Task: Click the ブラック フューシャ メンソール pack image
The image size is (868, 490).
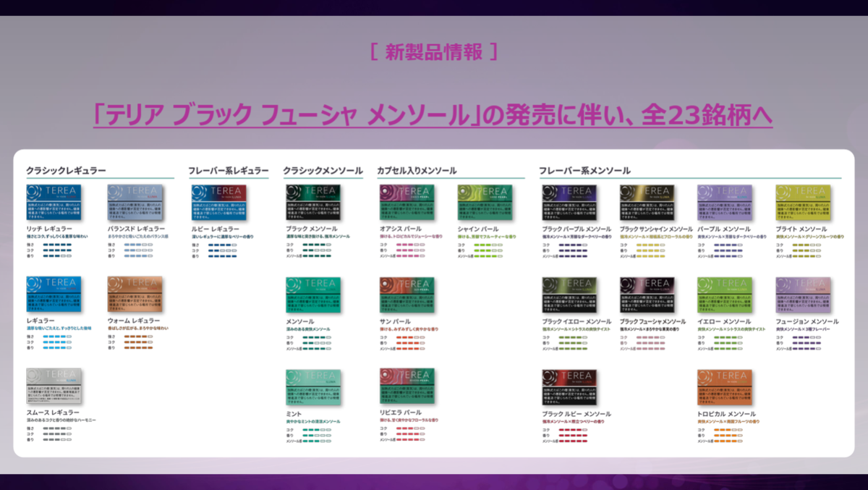Action: tap(647, 295)
